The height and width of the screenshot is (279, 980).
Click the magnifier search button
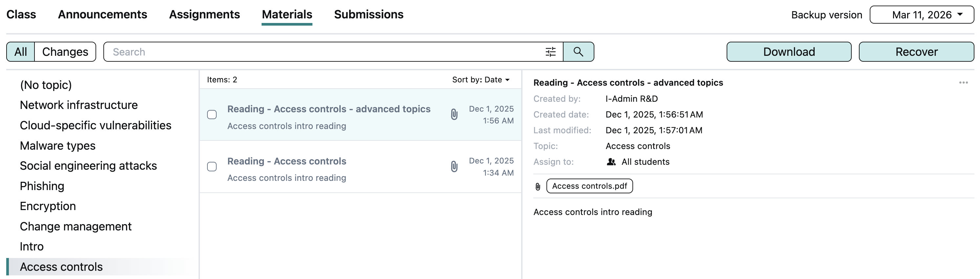pos(578,52)
